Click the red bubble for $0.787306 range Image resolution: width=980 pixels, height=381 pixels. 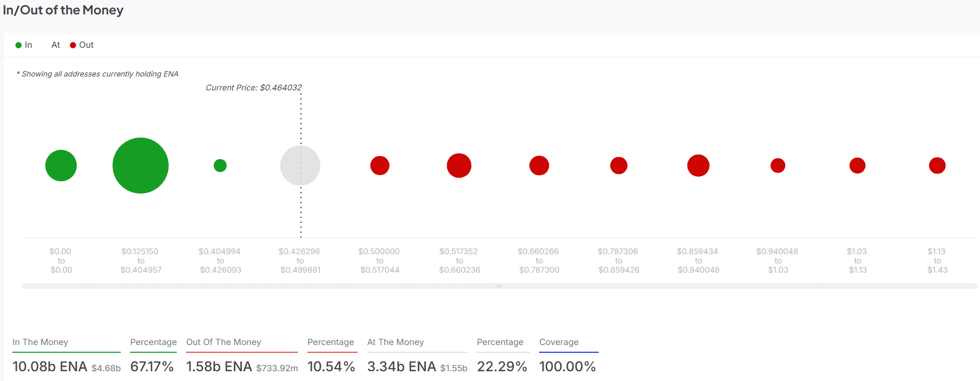619,165
